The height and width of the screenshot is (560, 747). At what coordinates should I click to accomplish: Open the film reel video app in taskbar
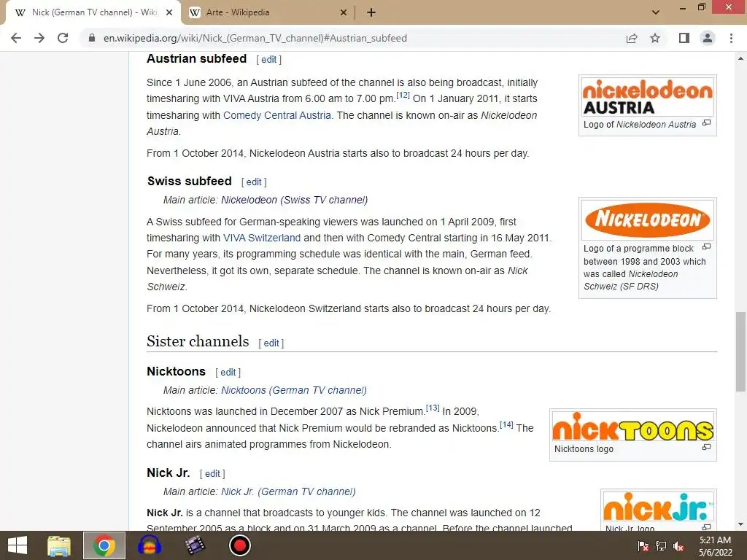click(x=195, y=545)
